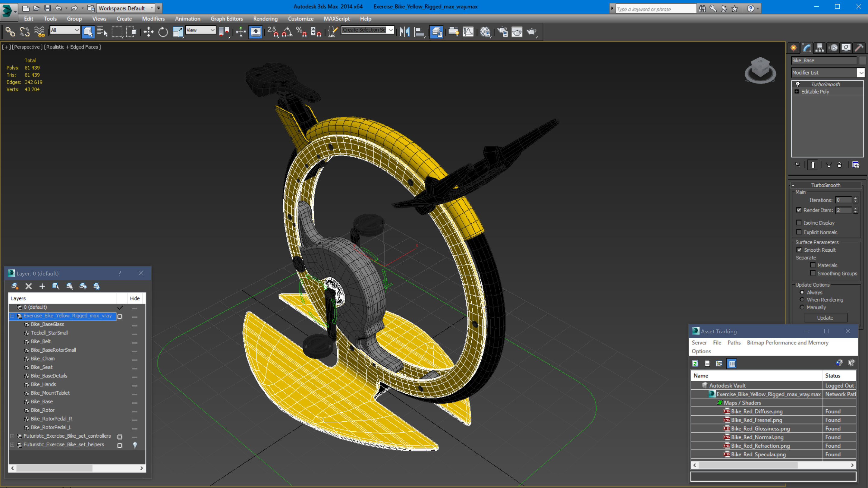Open the Hierarchy command panel tab
868x488 pixels.
[819, 48]
